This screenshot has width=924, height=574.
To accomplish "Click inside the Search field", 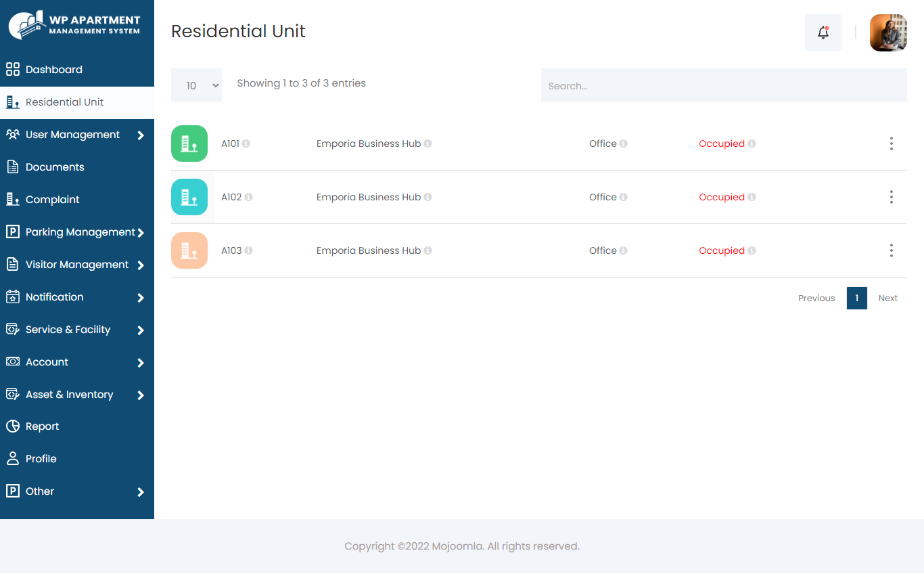I will pyautogui.click(x=724, y=85).
